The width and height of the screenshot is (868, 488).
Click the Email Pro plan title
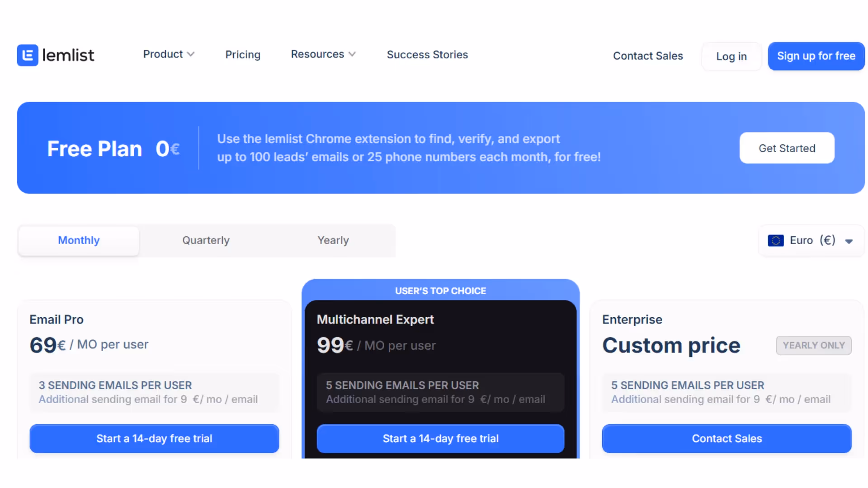57,320
